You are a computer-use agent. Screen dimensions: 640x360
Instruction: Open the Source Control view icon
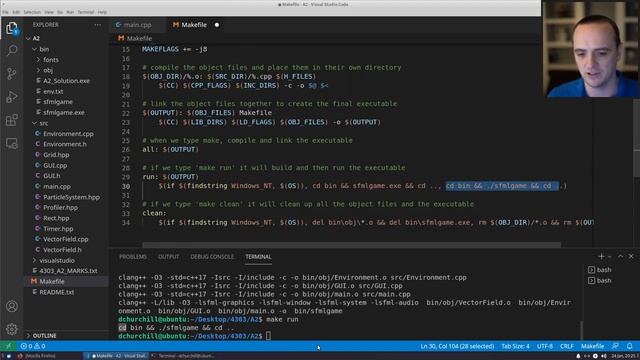(x=12, y=73)
